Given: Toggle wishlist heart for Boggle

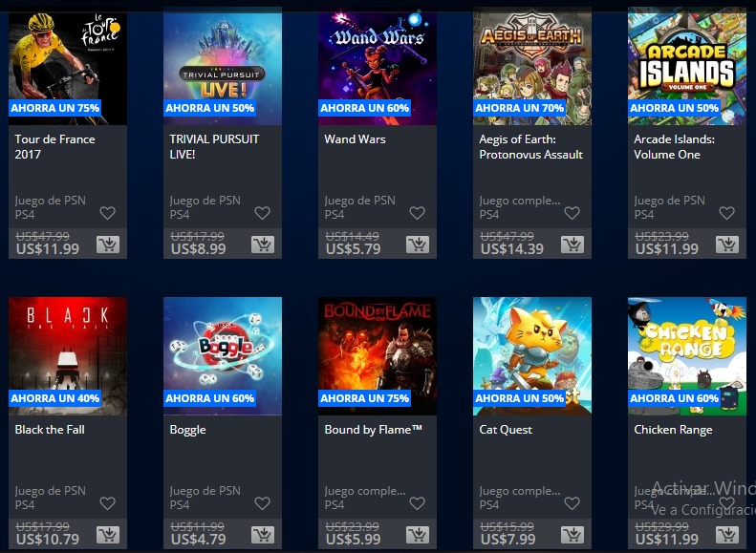Looking at the screenshot, I should pyautogui.click(x=262, y=503).
